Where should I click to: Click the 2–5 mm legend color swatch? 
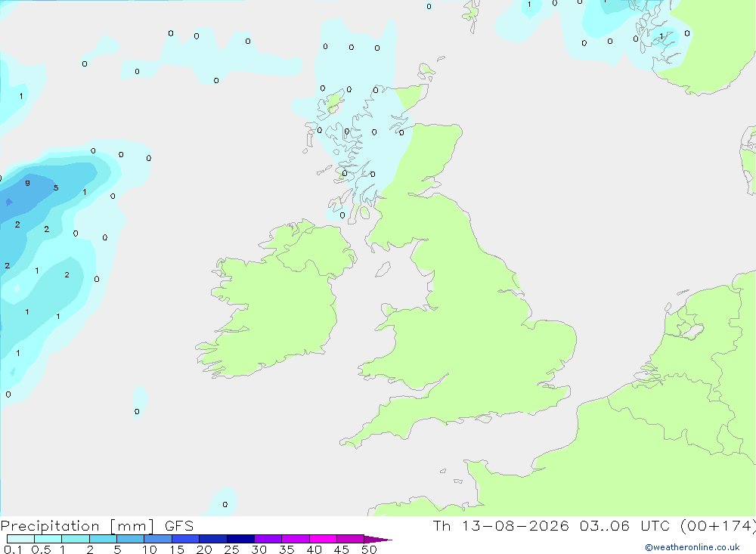[x=103, y=539]
